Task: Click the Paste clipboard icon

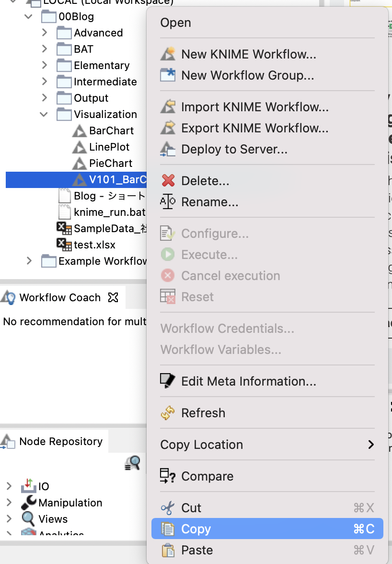Action: tap(167, 550)
